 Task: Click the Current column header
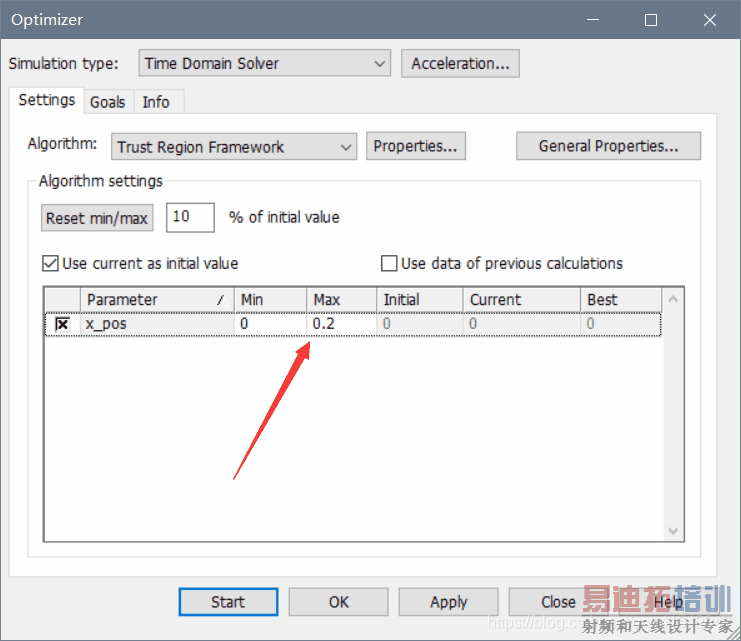click(x=522, y=300)
